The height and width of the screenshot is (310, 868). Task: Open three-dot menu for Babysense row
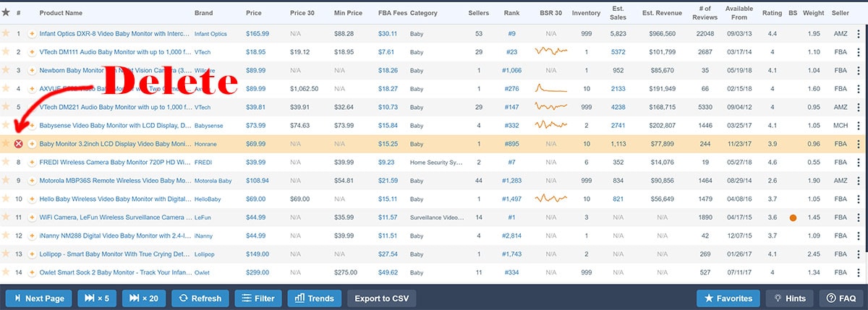859,126
